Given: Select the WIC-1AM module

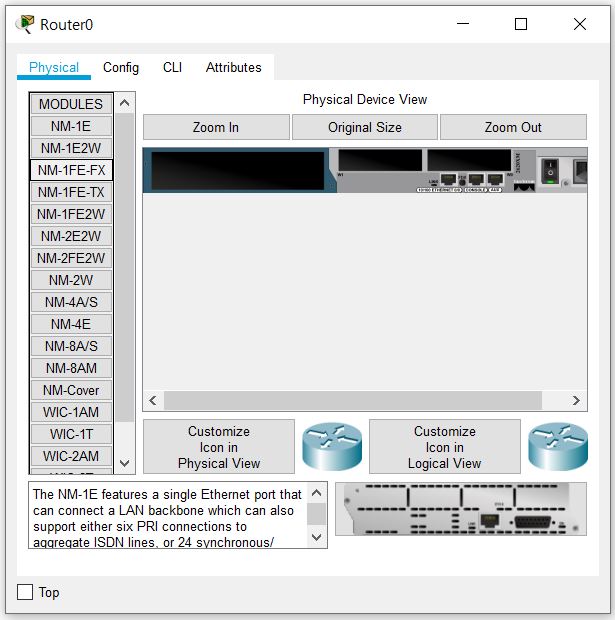Looking at the screenshot, I should point(71,412).
